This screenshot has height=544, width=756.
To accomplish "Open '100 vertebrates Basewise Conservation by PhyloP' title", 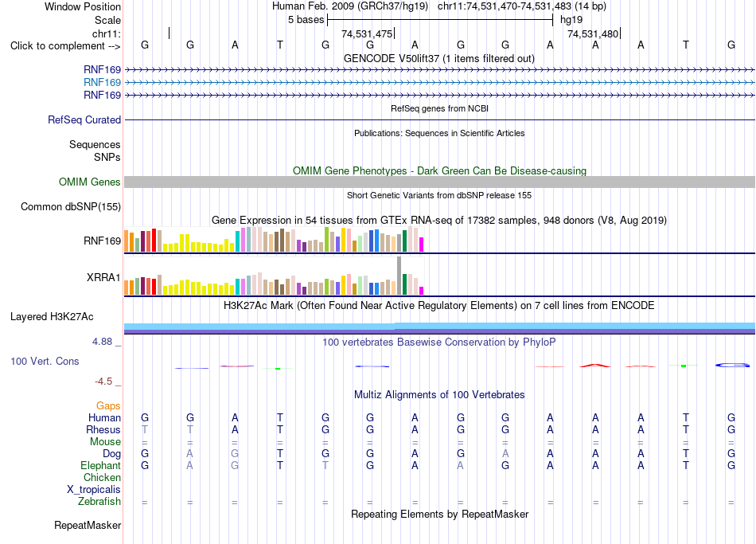I will [439, 342].
